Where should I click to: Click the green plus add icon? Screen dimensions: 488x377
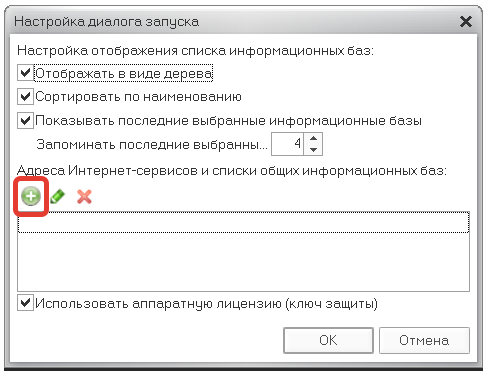tap(31, 196)
